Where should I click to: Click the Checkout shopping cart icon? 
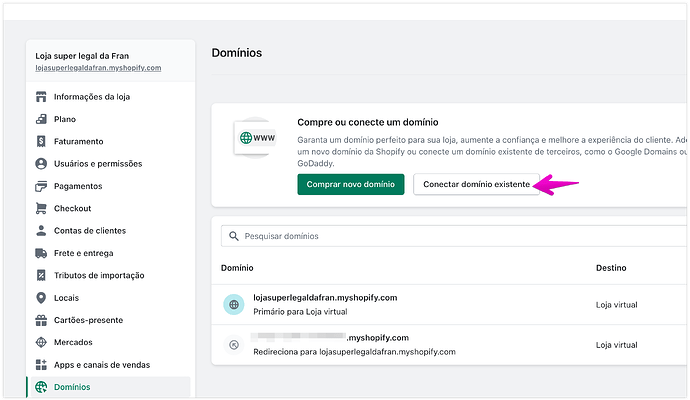41,208
